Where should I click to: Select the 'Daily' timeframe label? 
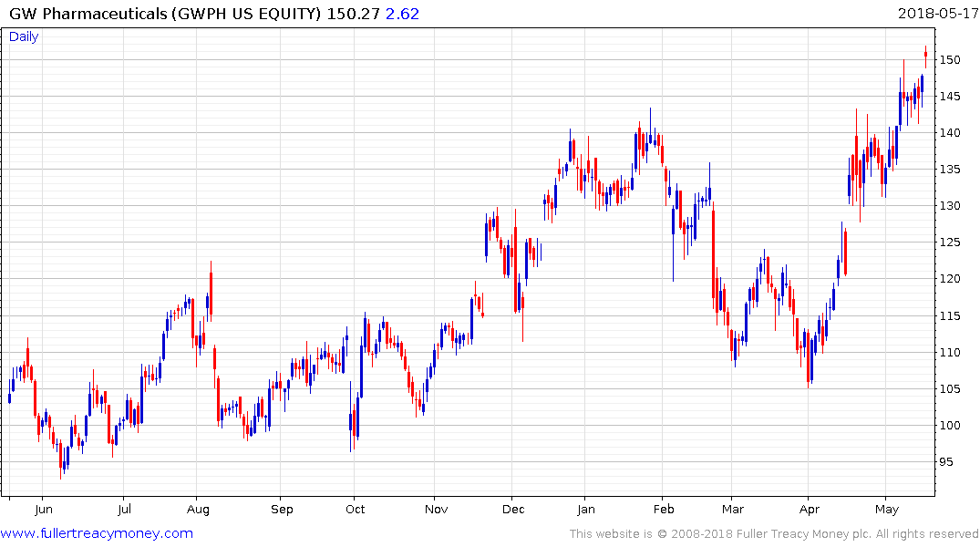(24, 36)
